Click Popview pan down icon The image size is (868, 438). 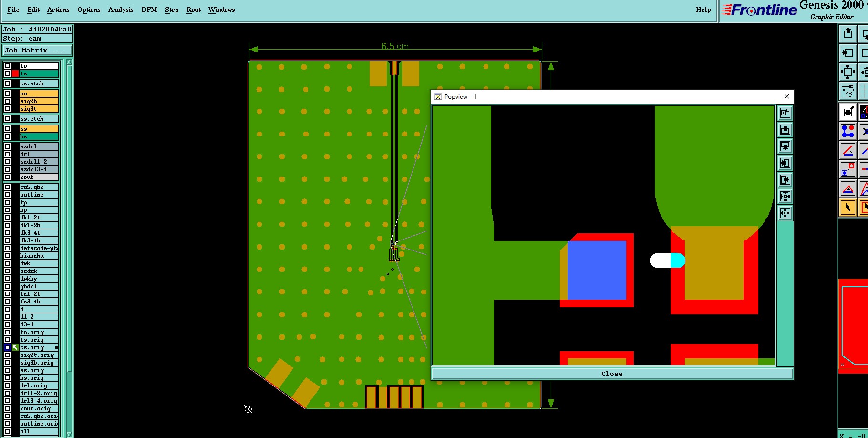(785, 146)
